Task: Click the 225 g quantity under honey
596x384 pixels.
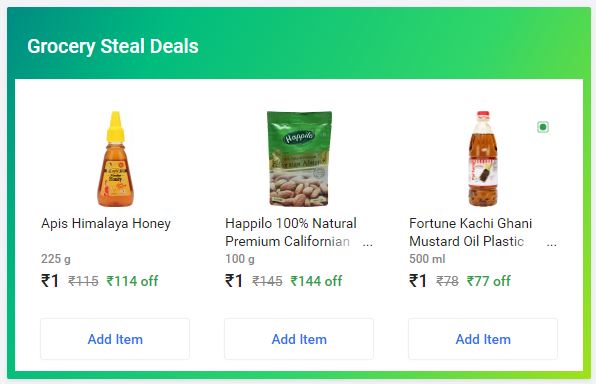Action: [56, 259]
